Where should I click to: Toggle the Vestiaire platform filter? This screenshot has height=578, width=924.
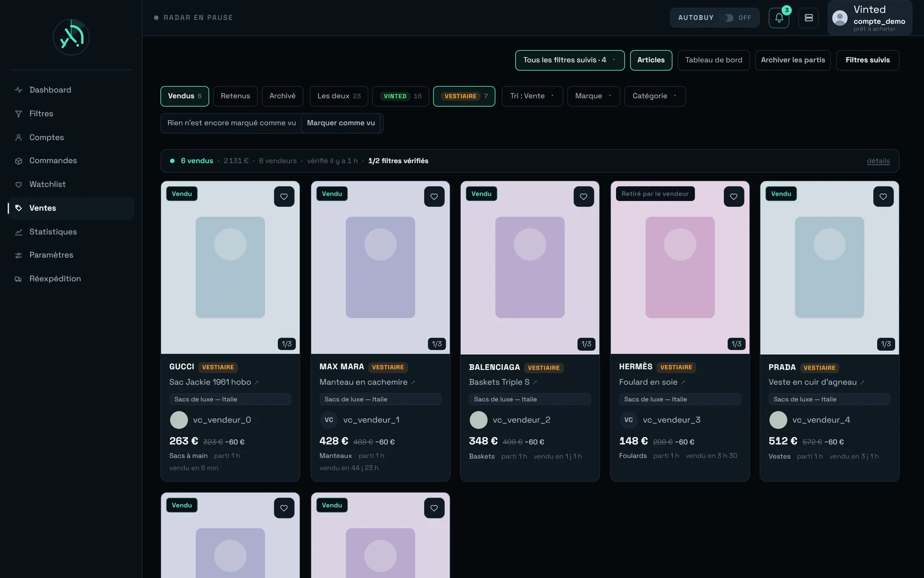pyautogui.click(x=464, y=96)
